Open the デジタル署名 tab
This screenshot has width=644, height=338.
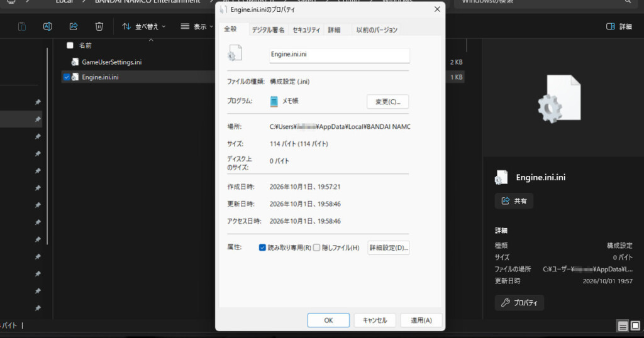pyautogui.click(x=268, y=30)
